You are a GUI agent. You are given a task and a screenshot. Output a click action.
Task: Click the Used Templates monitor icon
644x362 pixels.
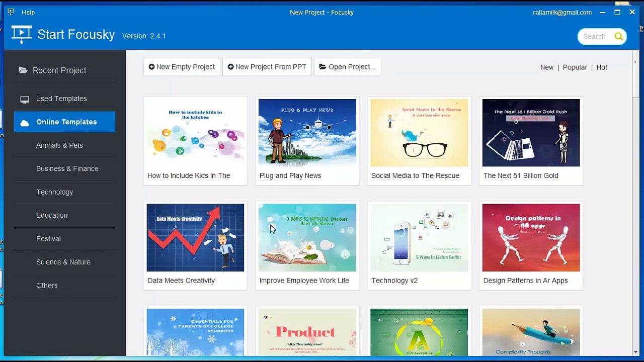click(x=25, y=99)
